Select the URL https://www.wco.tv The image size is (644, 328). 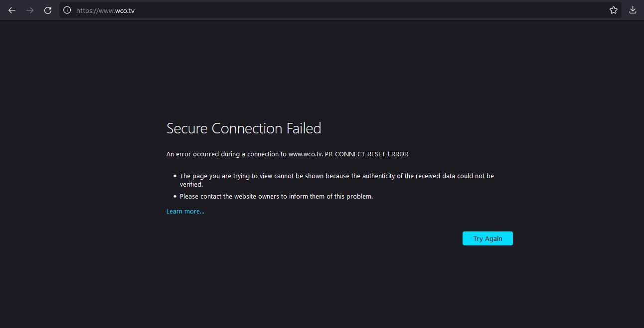[105, 10]
